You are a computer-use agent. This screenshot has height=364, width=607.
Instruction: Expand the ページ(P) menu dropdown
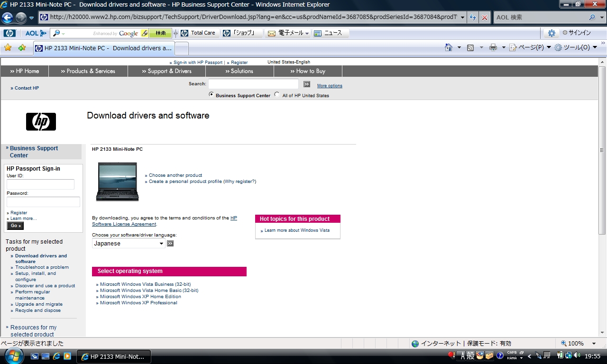(x=530, y=47)
